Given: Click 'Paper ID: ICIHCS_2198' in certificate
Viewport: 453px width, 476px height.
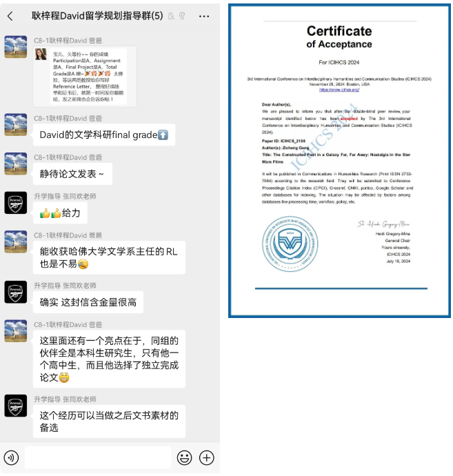Looking at the screenshot, I should [283, 141].
